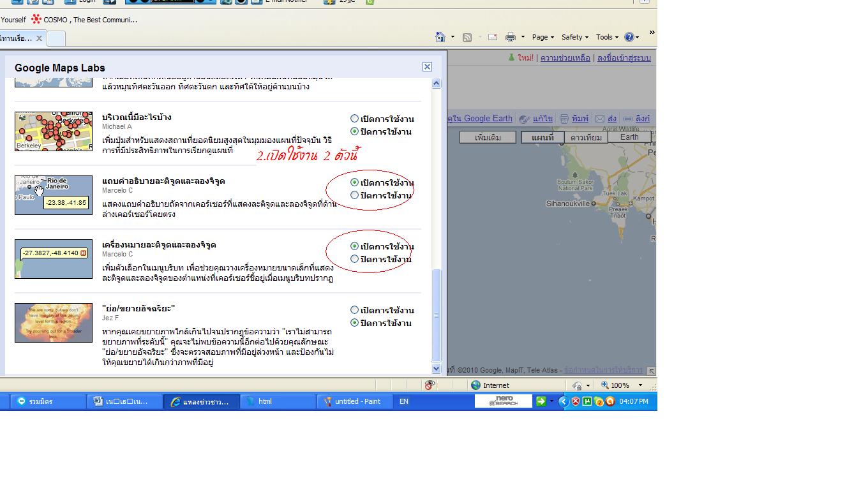Close the Google Maps Labs dialog

[427, 66]
